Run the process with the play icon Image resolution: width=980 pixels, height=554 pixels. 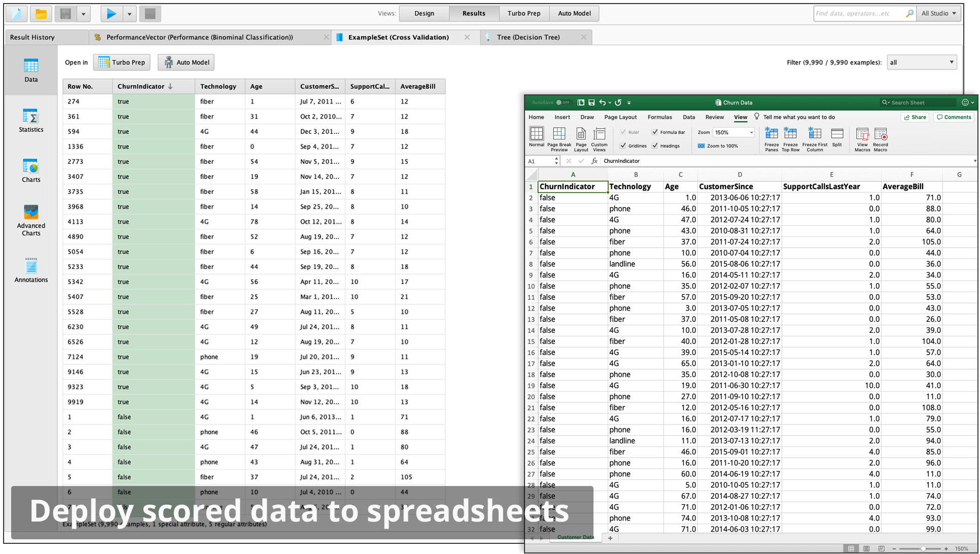[x=111, y=13]
